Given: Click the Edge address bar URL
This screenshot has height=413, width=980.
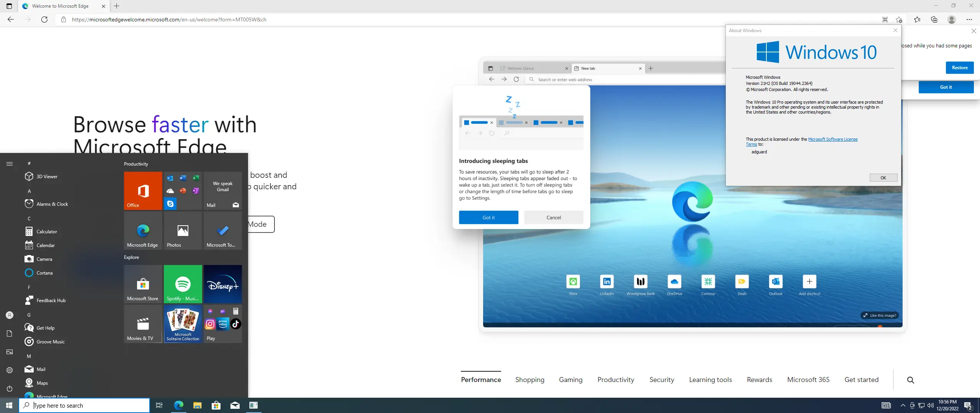Looking at the screenshot, I should 169,20.
